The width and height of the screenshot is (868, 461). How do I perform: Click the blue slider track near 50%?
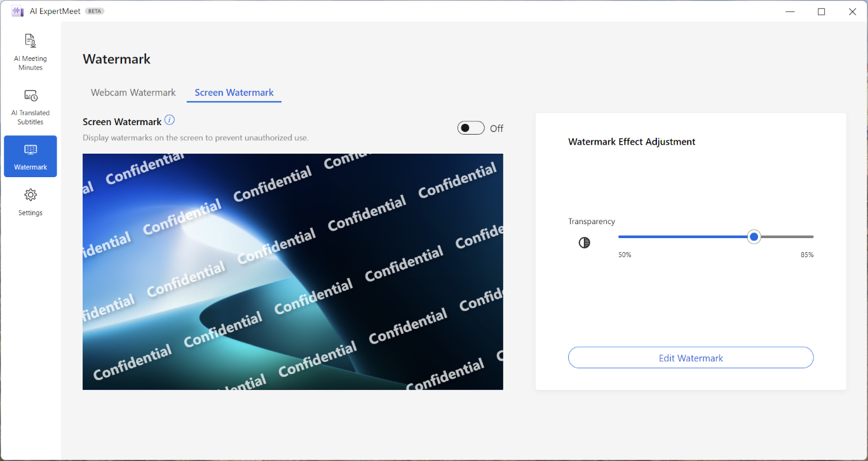635,237
